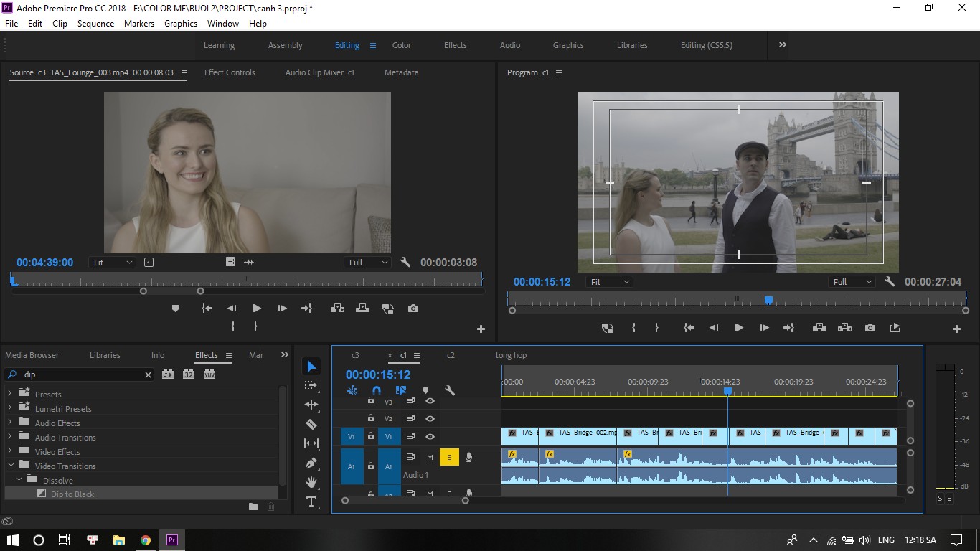Open Effect Controls tab
The image size is (980, 551).
coord(230,72)
